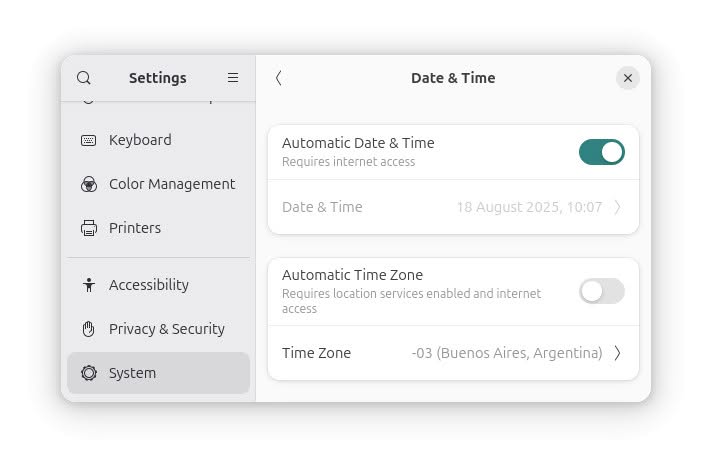Viewport: 712px width, 469px height.
Task: Click the Color Management icon
Action: pos(89,184)
